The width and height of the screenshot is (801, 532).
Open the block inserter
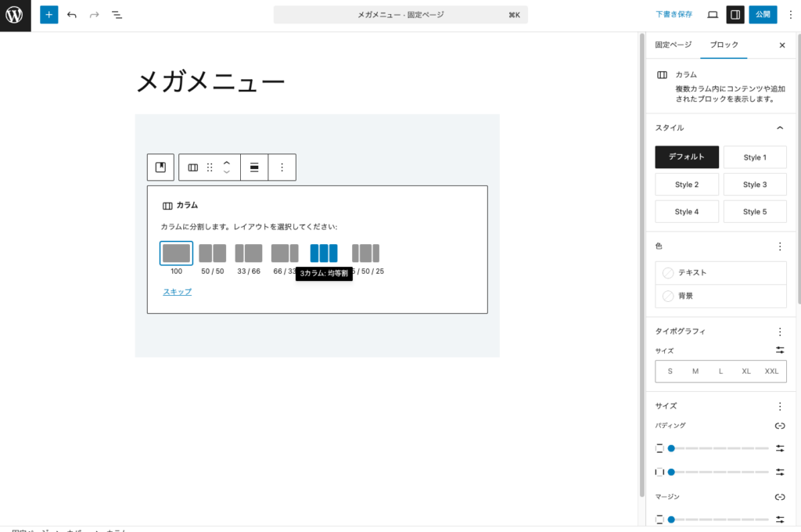pos(48,14)
